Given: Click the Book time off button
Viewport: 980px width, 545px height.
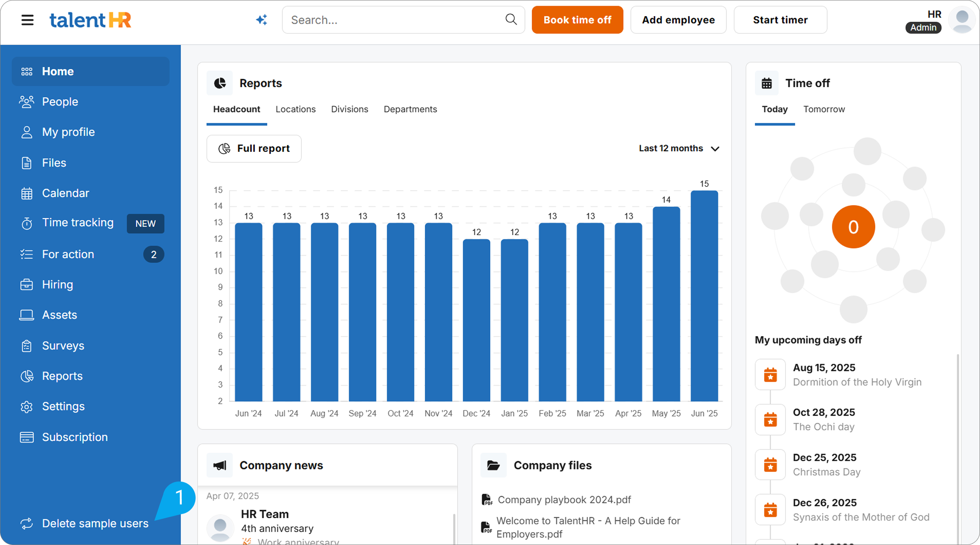Looking at the screenshot, I should tap(577, 20).
